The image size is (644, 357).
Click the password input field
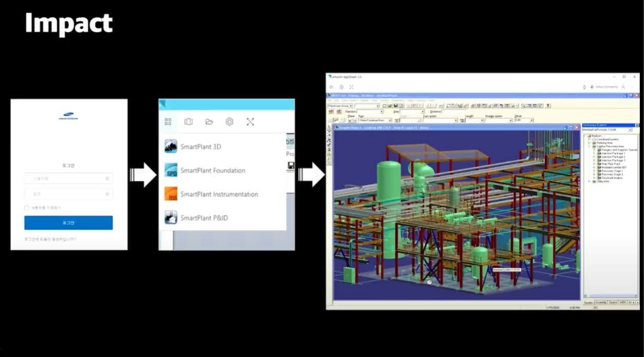68,194
